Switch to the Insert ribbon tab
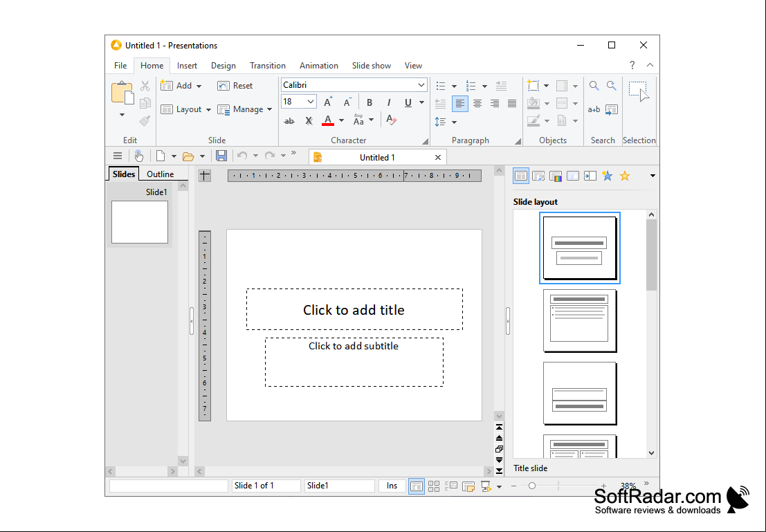 coord(187,66)
